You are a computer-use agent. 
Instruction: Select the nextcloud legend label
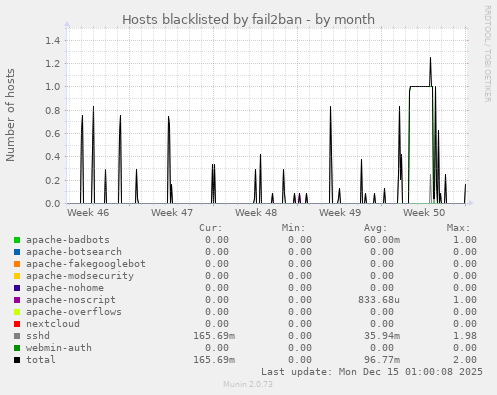click(53, 324)
